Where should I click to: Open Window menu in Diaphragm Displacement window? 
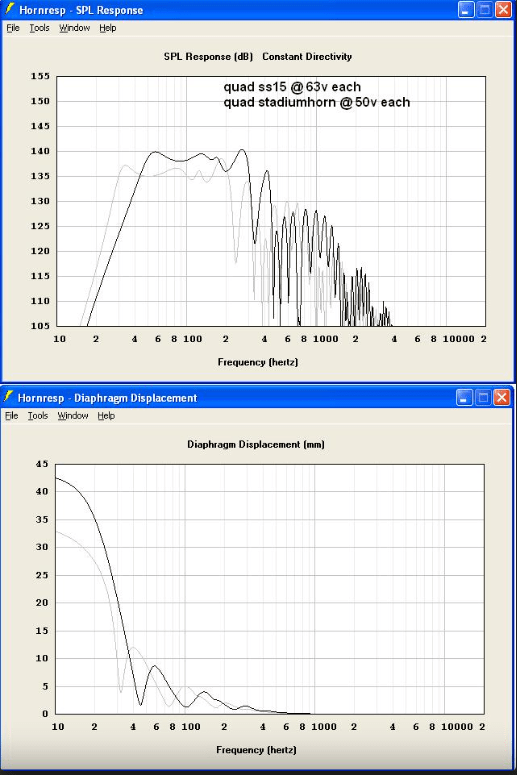click(73, 416)
